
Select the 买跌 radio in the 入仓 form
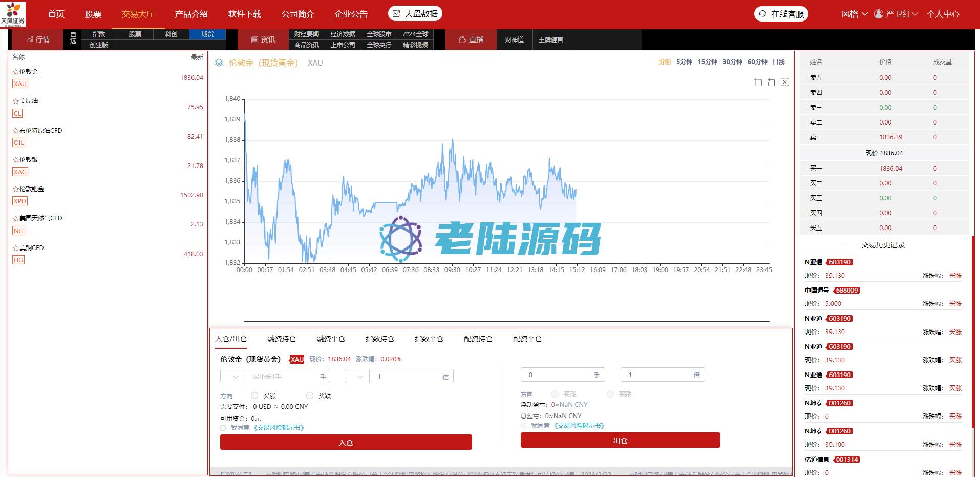point(309,396)
